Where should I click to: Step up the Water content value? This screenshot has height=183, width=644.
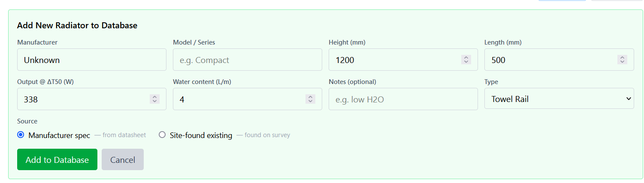point(310,97)
